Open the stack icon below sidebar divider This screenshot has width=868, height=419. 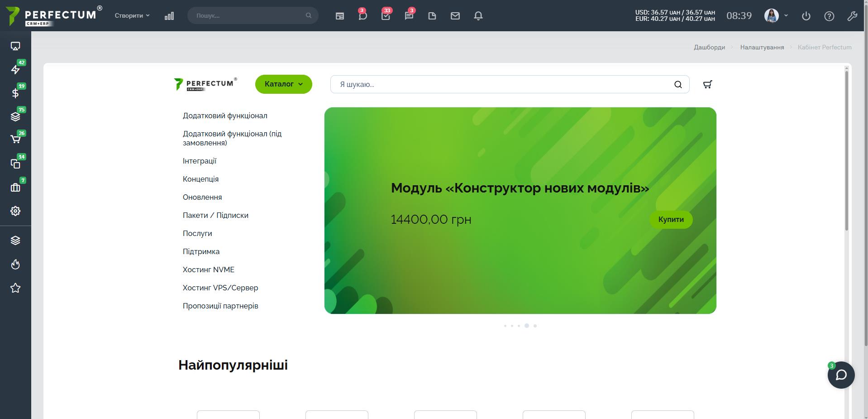pos(15,241)
